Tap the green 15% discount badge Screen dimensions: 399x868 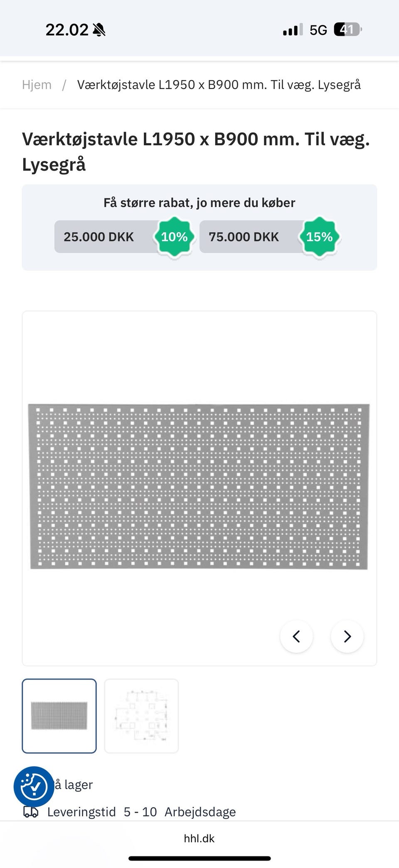point(319,237)
